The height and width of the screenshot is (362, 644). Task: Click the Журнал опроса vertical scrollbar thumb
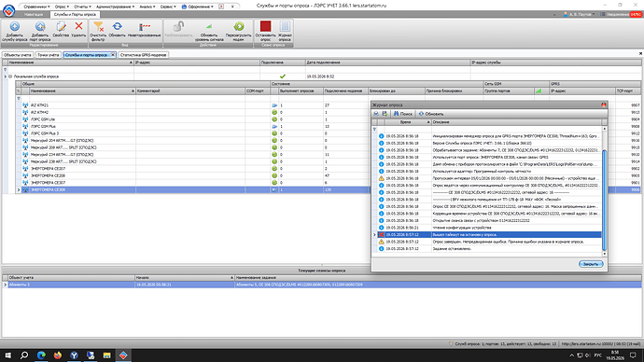click(604, 200)
